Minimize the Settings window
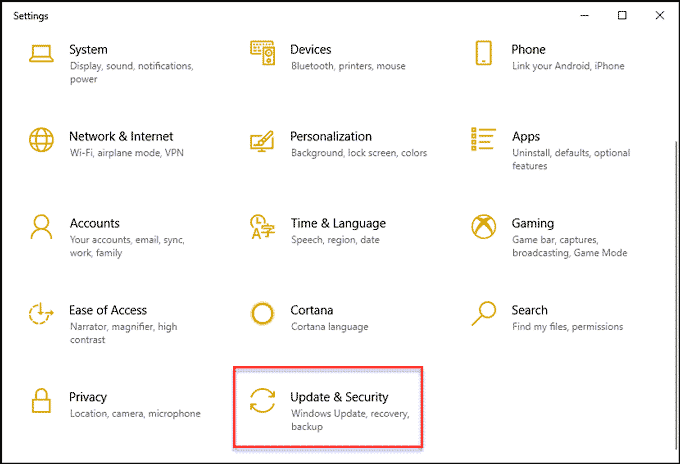The width and height of the screenshot is (680, 464). click(585, 16)
